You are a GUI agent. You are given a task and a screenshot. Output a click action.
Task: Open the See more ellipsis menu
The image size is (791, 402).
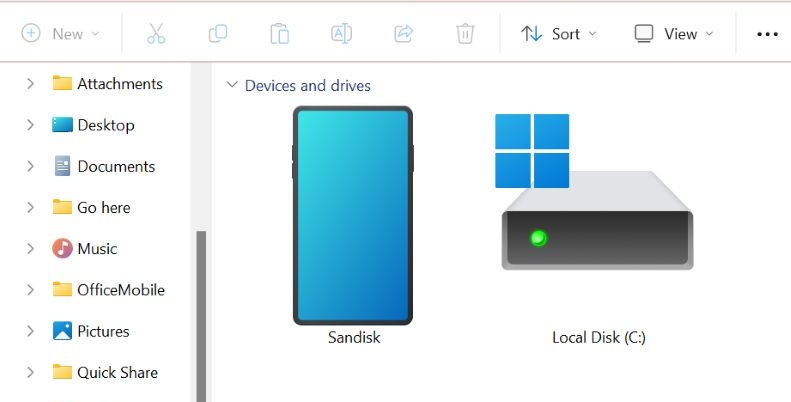[x=767, y=34]
